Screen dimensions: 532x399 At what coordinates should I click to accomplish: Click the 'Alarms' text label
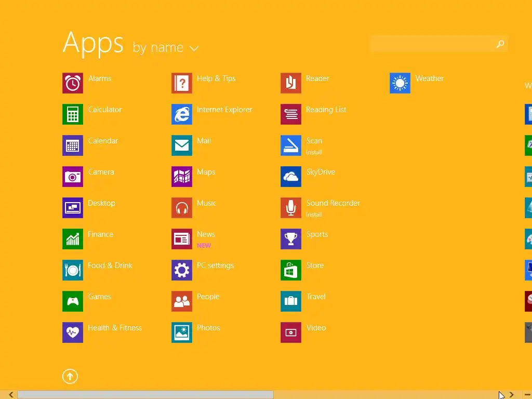tap(100, 78)
